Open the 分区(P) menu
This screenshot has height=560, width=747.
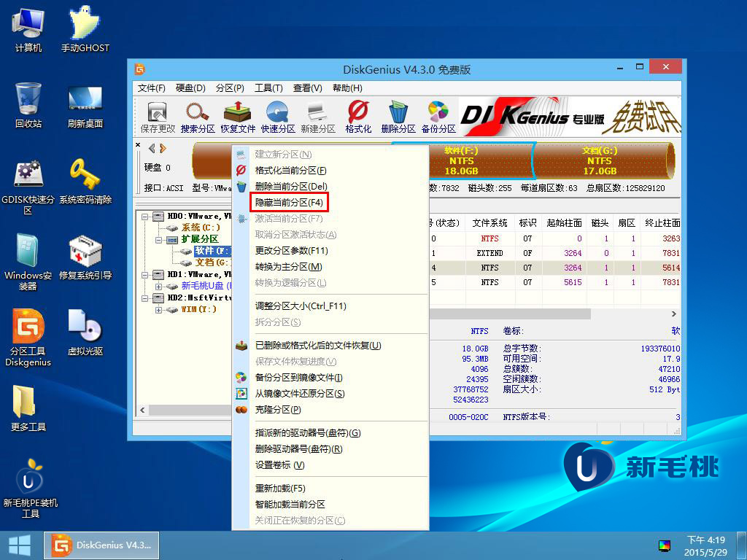[x=230, y=88]
